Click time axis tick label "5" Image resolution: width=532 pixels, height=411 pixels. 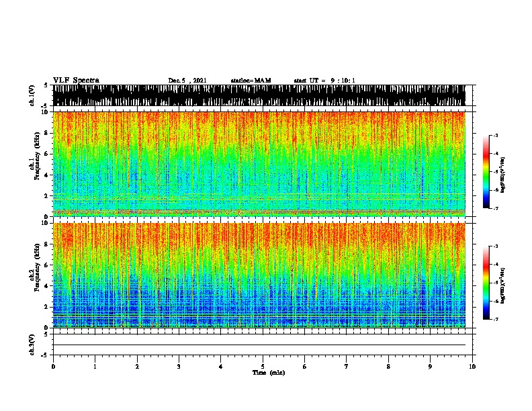pyautogui.click(x=263, y=367)
